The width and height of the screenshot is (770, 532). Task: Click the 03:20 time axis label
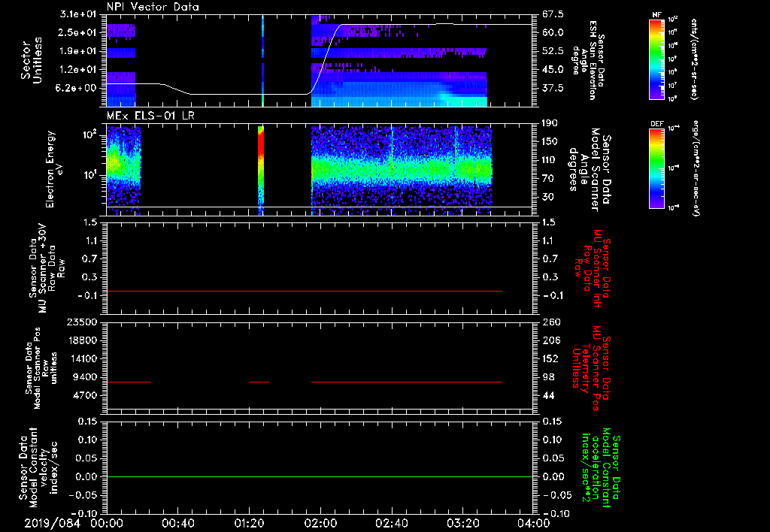point(462,523)
